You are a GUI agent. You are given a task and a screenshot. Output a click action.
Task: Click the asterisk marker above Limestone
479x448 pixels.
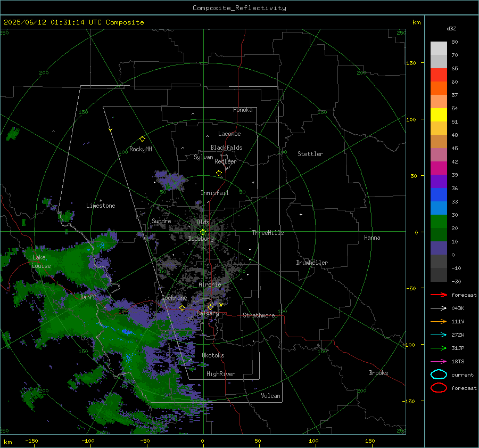101,201
